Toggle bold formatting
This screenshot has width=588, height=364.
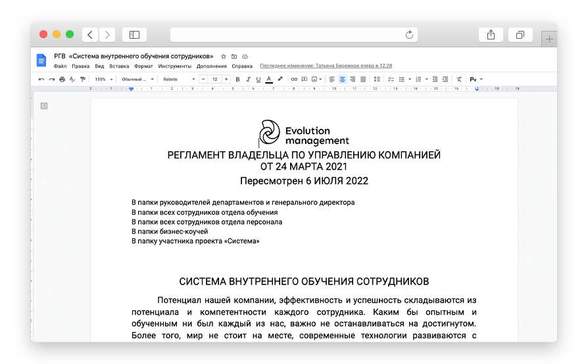pyautogui.click(x=237, y=80)
